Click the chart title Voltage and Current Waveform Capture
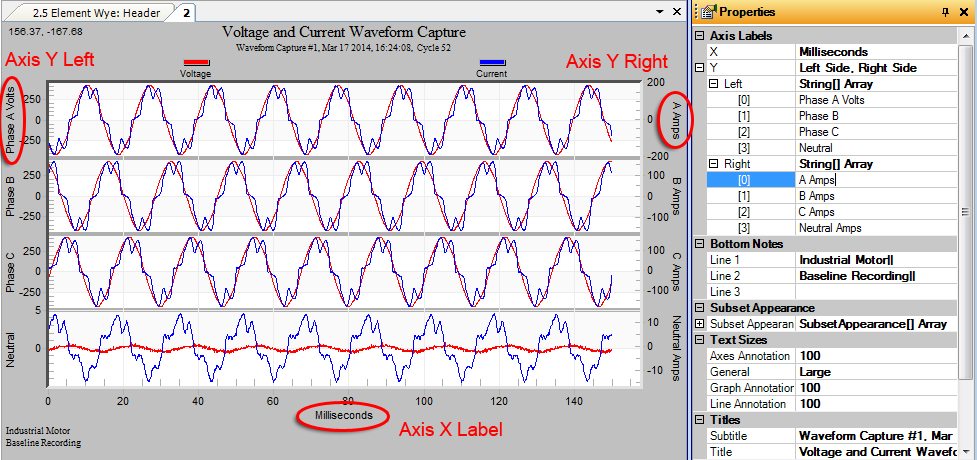 pos(344,32)
